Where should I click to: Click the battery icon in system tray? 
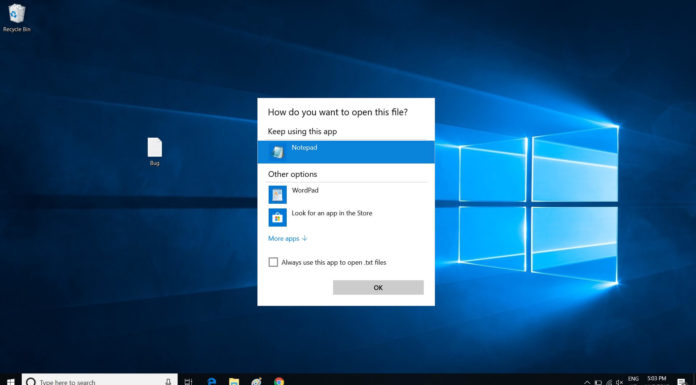(x=598, y=382)
